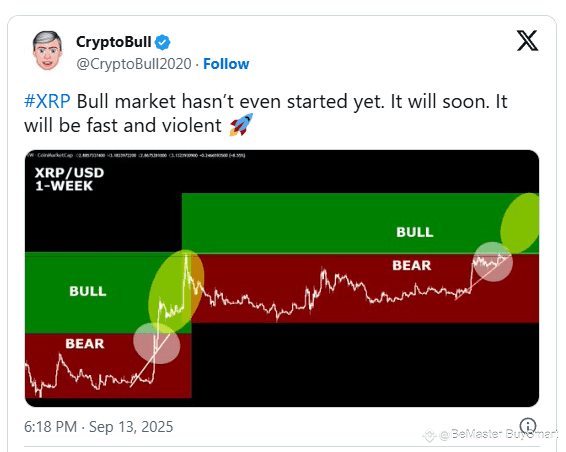Screen dimensions: 566x452
Task: Click the left green BULL zone label
Action: coord(88,291)
